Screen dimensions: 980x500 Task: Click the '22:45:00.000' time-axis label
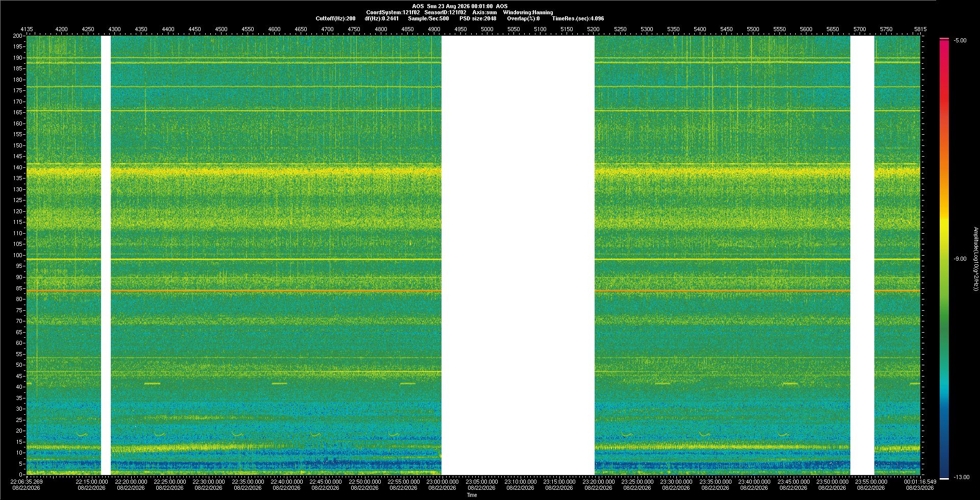(x=326, y=481)
